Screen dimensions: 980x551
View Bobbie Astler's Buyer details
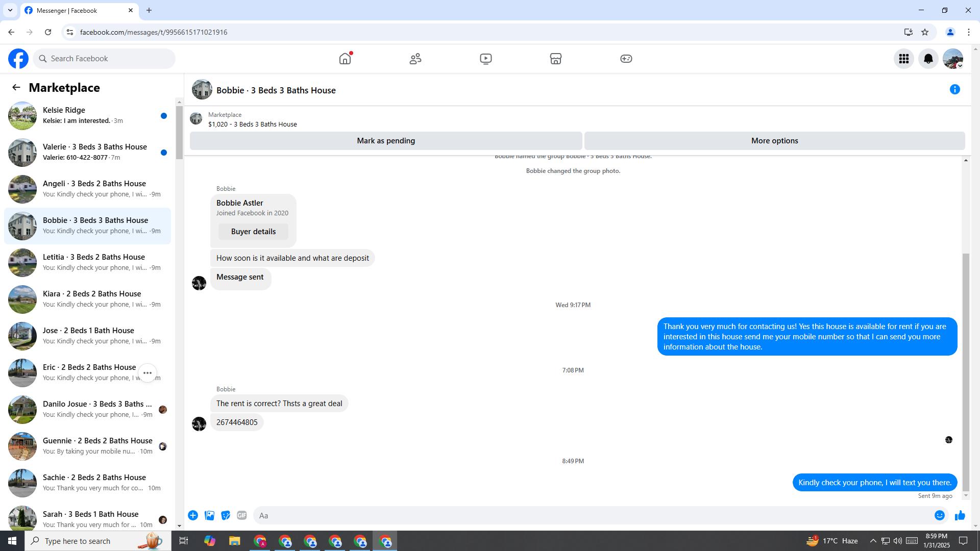(253, 232)
